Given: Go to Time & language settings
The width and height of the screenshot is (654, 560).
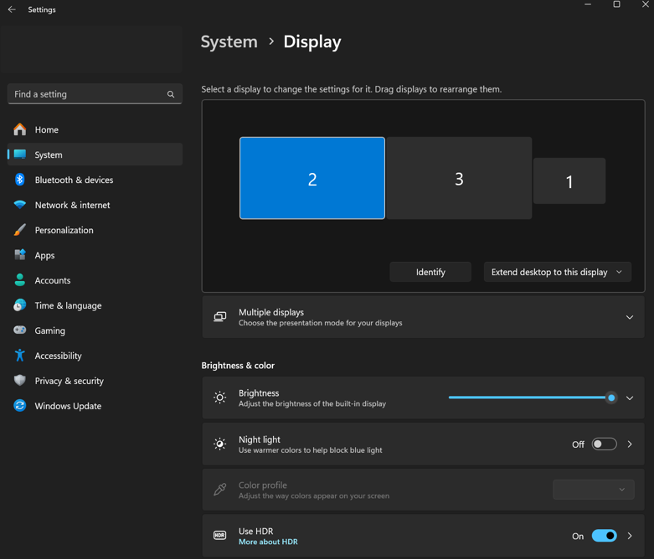Looking at the screenshot, I should (x=68, y=306).
